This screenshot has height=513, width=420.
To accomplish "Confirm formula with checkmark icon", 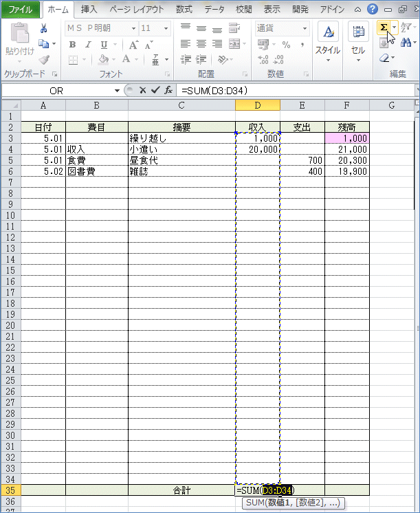I will [x=155, y=90].
